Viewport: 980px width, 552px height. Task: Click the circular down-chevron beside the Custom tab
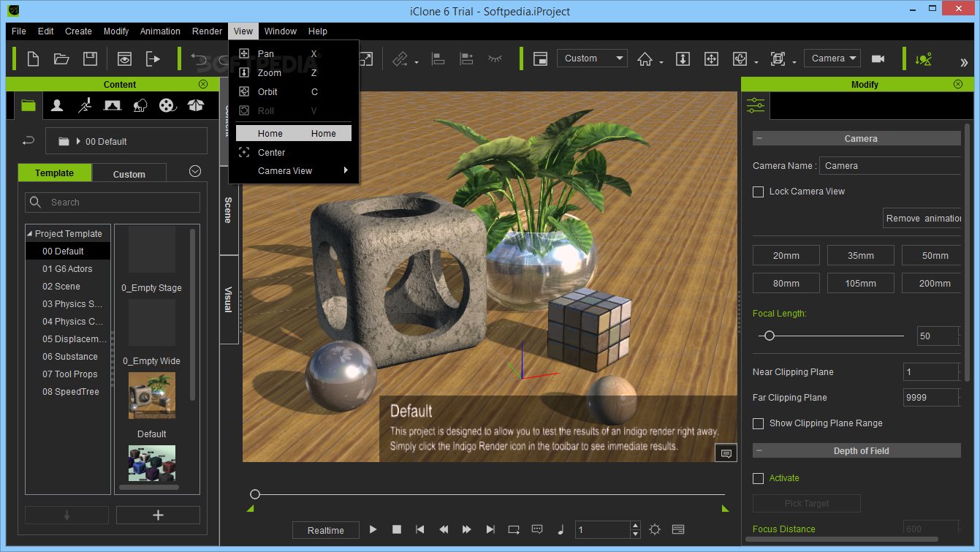195,171
